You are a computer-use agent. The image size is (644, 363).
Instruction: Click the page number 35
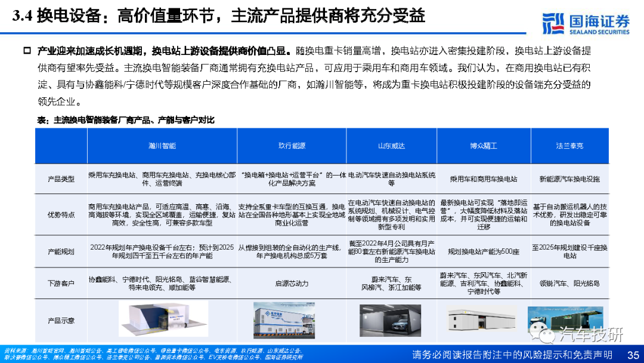pos(633,355)
